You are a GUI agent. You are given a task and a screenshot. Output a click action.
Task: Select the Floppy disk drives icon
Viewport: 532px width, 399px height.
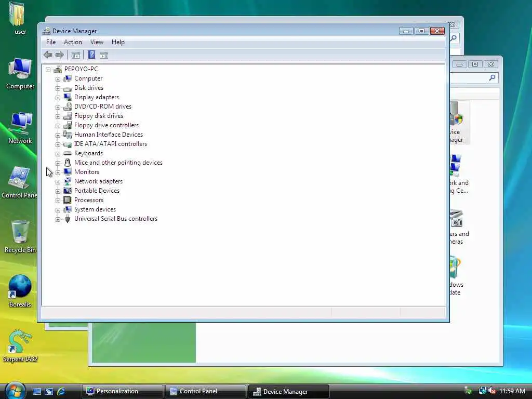68,116
